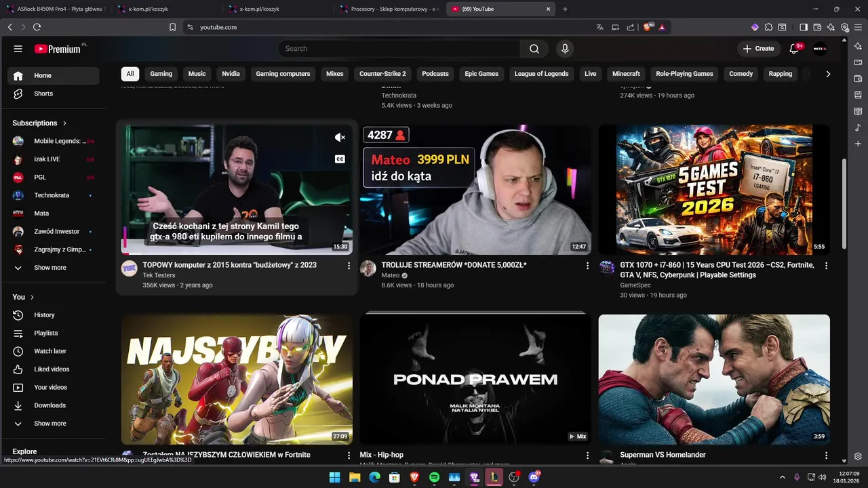
Task: Open Shorts from the sidebar
Action: point(53,94)
